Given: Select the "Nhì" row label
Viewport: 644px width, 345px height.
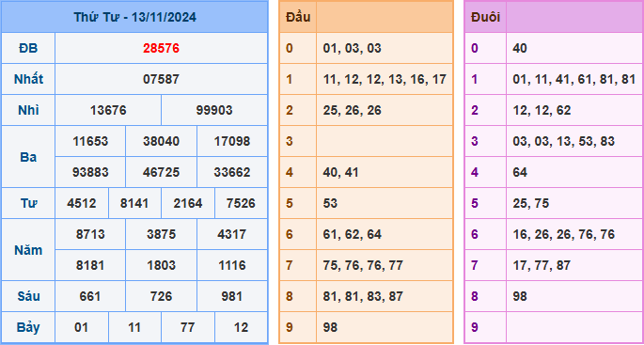Looking at the screenshot, I should coord(28,110).
